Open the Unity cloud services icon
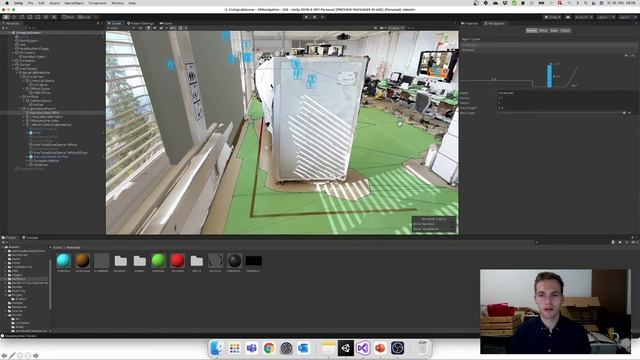640x360 pixels. [568, 17]
